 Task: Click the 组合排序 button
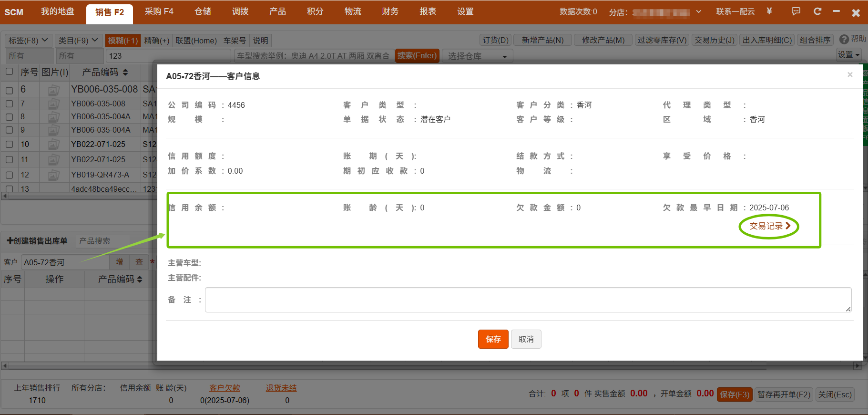[x=815, y=40]
